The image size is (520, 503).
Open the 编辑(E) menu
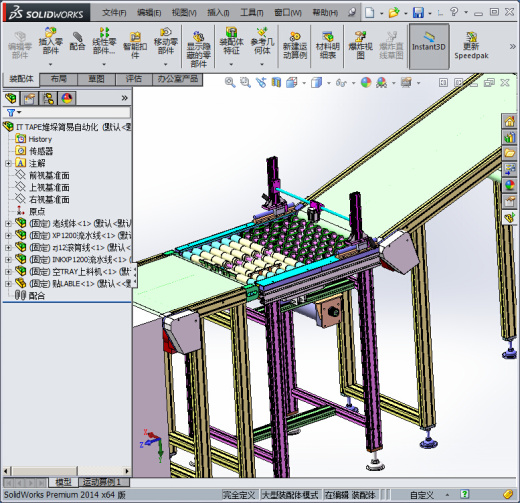(x=149, y=13)
